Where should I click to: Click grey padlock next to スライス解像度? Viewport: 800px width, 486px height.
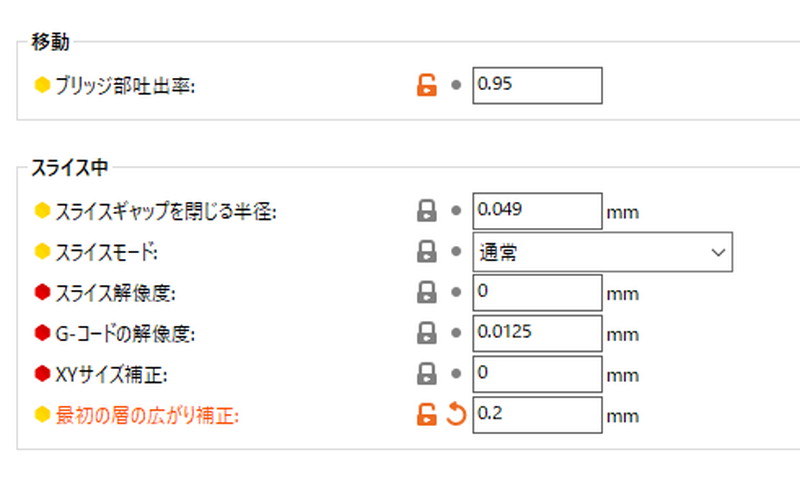click(427, 292)
